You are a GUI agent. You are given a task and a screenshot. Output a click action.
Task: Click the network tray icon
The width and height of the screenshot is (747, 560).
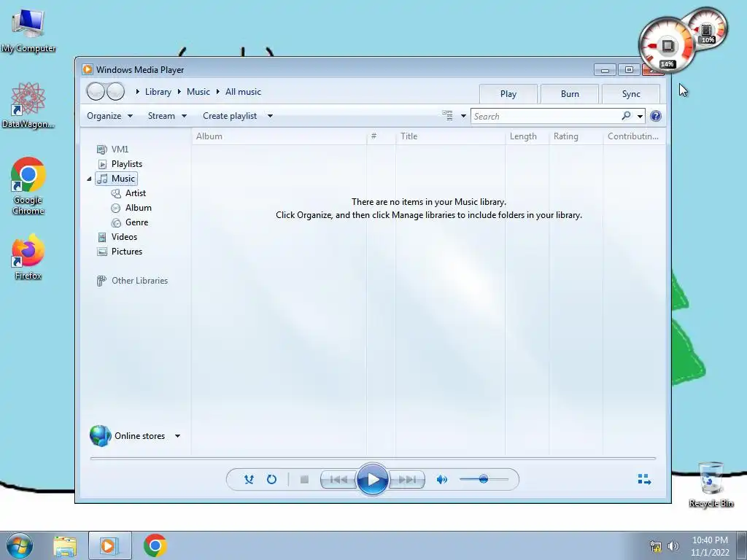click(x=656, y=546)
